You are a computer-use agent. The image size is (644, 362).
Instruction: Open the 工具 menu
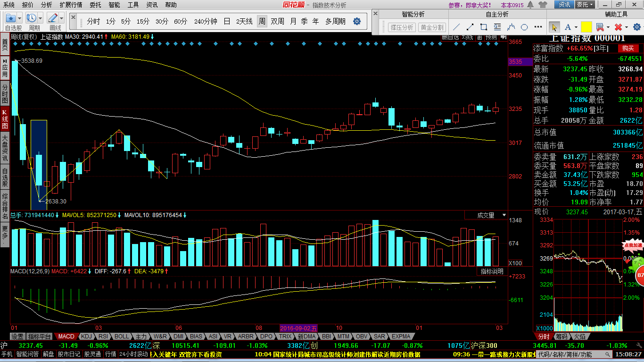click(133, 5)
